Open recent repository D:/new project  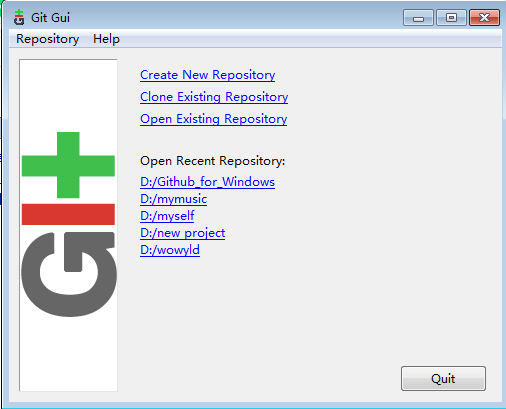(x=183, y=233)
